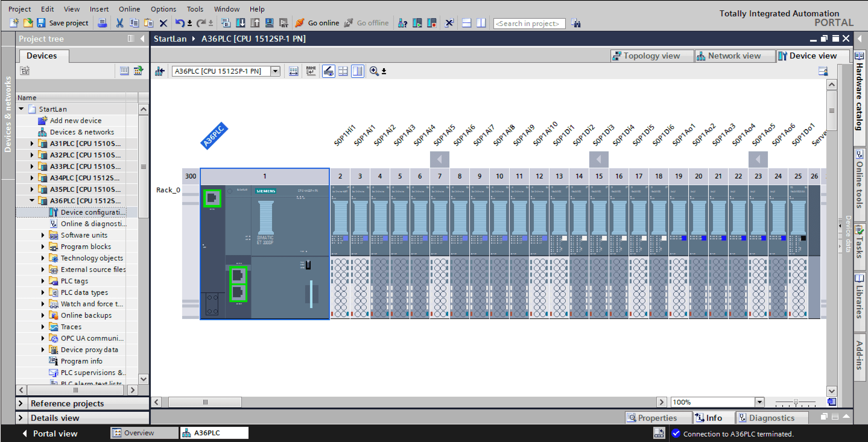Viewport: 868px width, 442px height.
Task: Click the Save project button
Action: [x=63, y=23]
